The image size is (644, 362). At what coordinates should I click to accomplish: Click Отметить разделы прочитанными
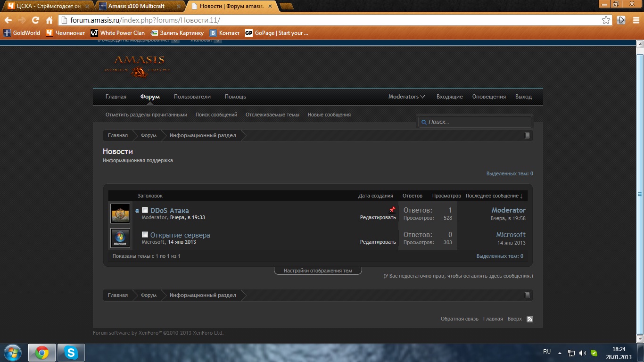pos(146,115)
